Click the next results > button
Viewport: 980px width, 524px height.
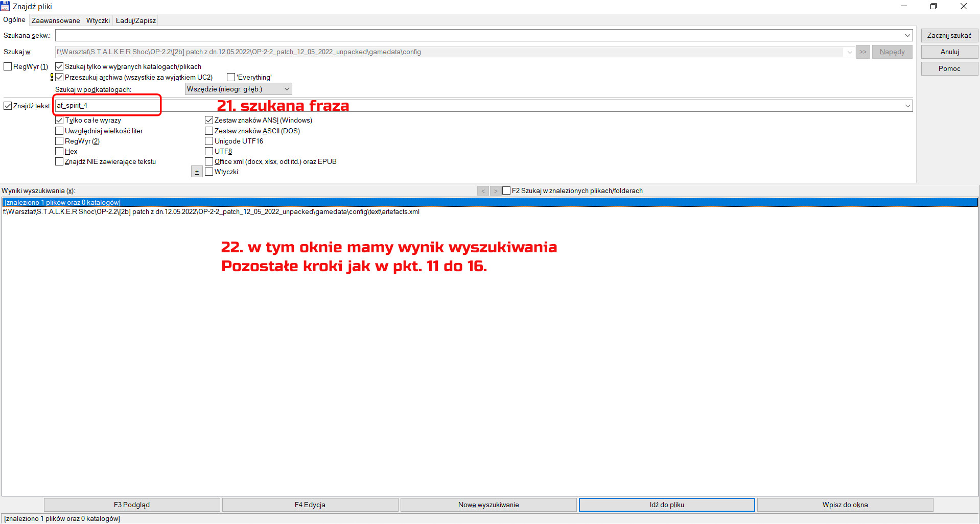(496, 190)
